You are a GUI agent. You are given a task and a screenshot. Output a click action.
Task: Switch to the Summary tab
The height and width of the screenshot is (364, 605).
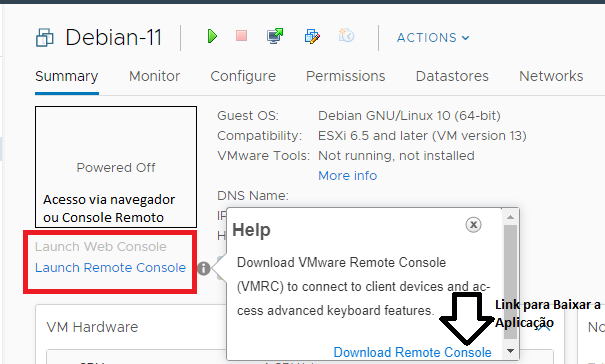67,76
